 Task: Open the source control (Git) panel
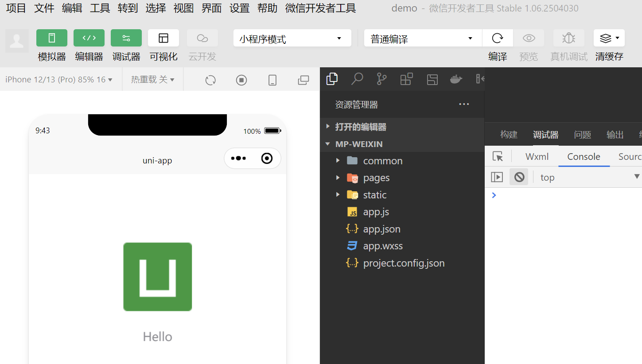(x=381, y=78)
